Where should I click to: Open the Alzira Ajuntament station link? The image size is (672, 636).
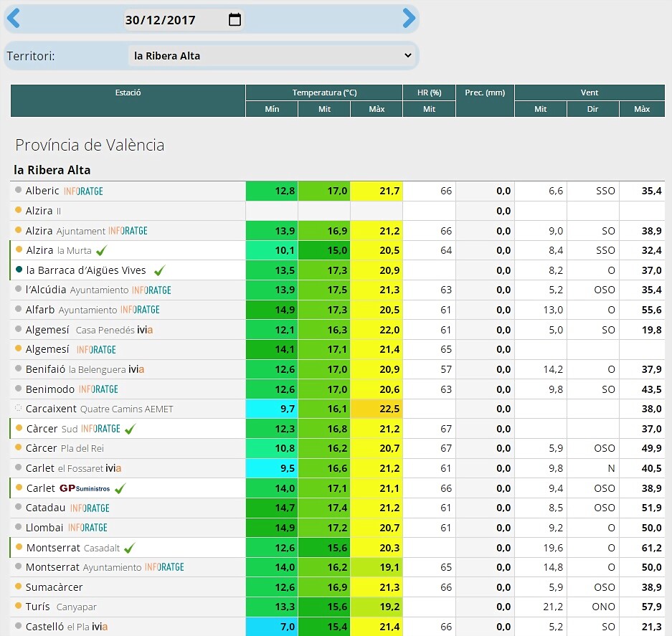(x=65, y=231)
